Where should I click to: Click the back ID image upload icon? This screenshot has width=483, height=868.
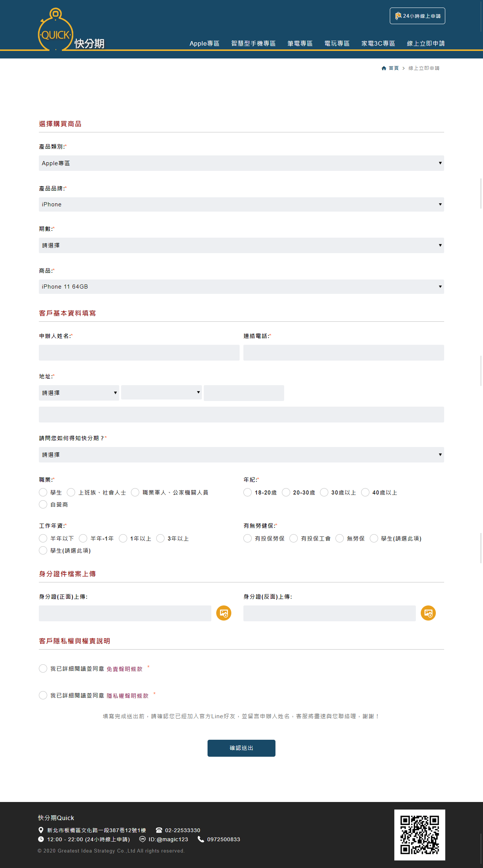click(x=428, y=613)
